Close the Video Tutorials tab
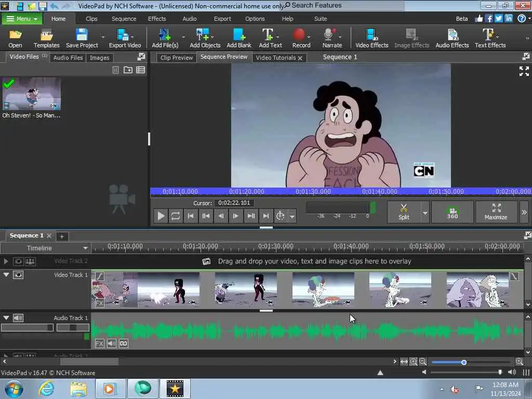532x399 pixels. pos(300,58)
